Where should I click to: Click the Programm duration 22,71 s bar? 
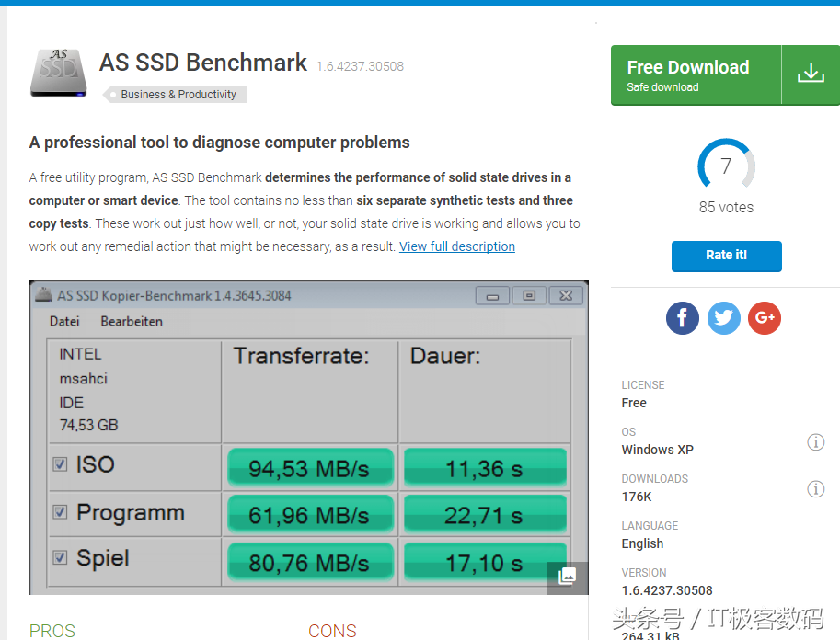coord(485,515)
